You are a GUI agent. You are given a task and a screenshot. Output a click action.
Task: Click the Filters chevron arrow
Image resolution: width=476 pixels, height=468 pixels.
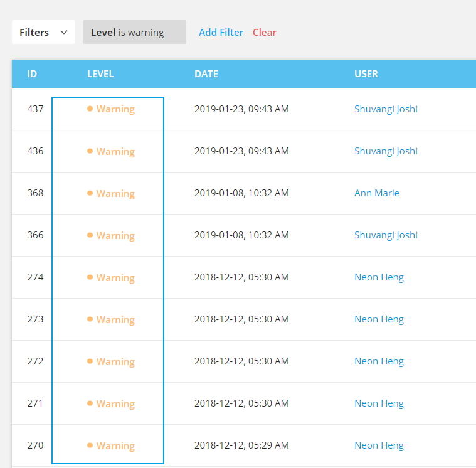pos(64,32)
